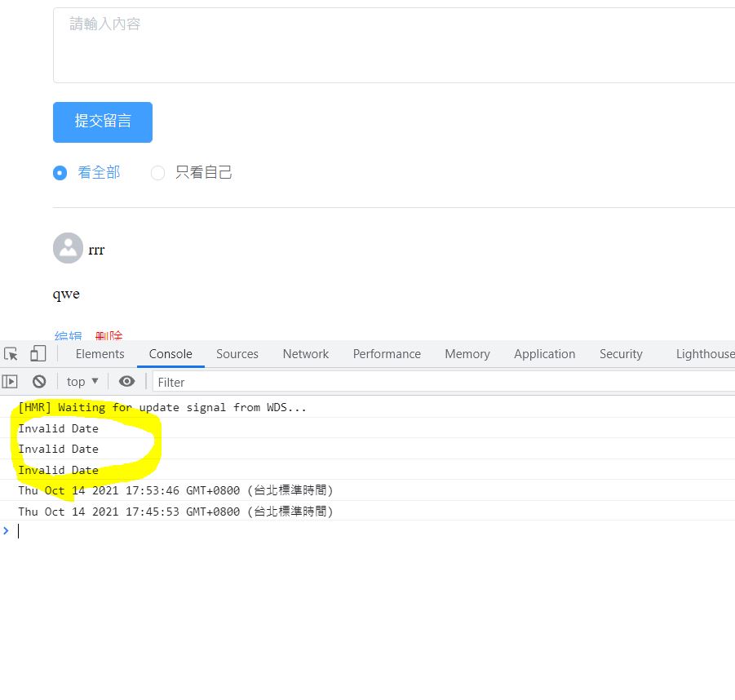The width and height of the screenshot is (735, 700).
Task: Switch to the Security tab
Action: 621,354
